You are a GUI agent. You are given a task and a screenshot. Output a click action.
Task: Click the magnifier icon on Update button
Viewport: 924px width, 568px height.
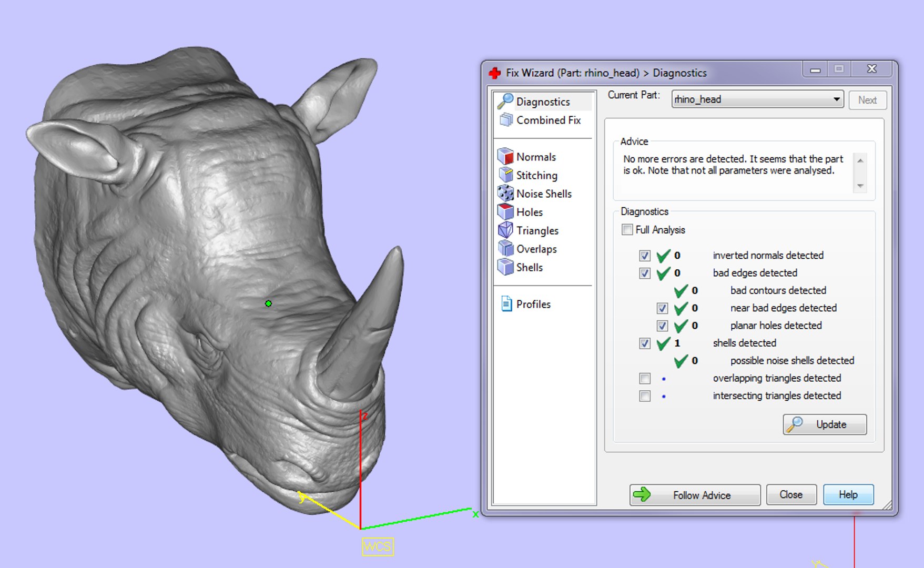tap(794, 424)
